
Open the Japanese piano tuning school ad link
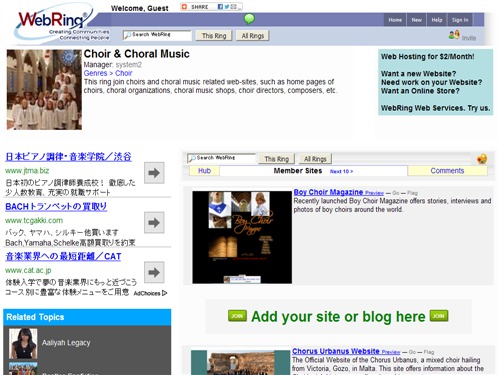68,157
